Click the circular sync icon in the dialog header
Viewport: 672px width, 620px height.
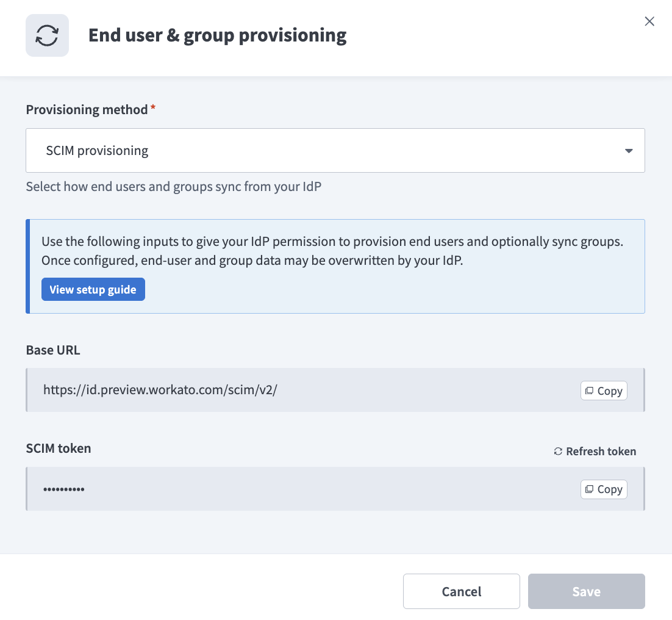point(47,35)
